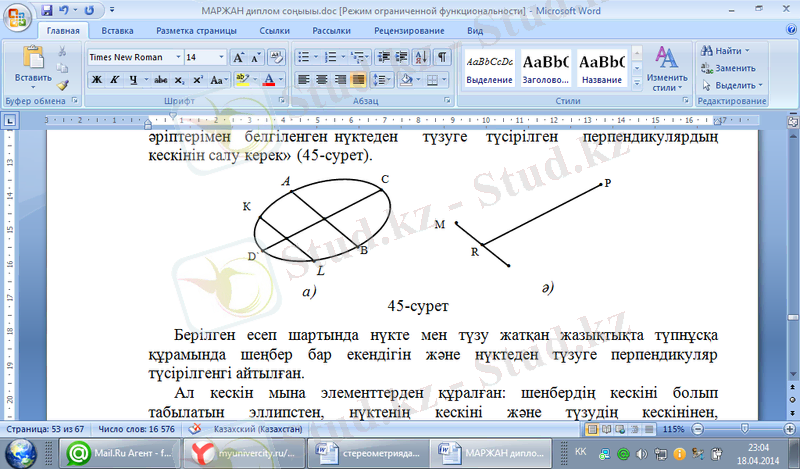Click the Format Painter brush icon
The image size is (800, 469).
63,86
